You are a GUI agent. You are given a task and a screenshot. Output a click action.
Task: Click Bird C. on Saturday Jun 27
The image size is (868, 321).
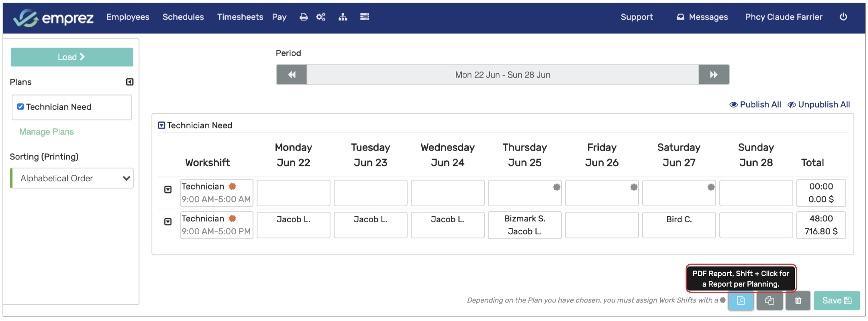[679, 219]
